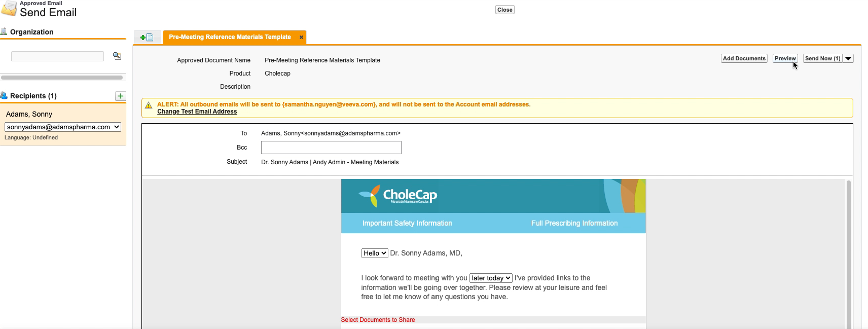Expand the Send Now dropdown arrow
868x329 pixels.
(x=848, y=59)
